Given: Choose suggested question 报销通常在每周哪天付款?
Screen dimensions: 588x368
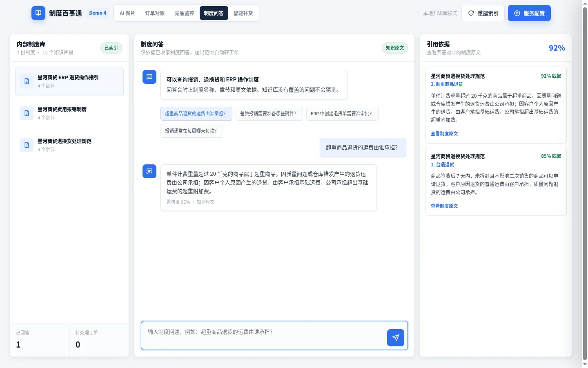Looking at the screenshot, I should point(192,131).
